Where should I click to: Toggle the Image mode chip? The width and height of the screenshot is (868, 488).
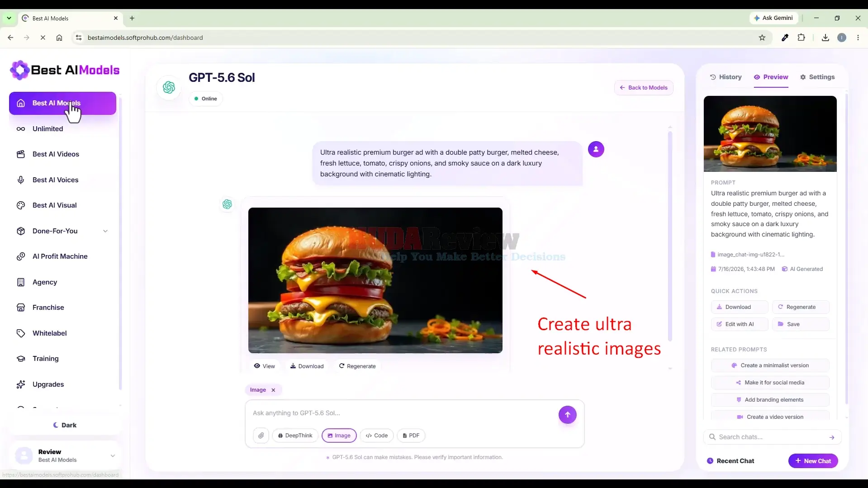pos(339,436)
